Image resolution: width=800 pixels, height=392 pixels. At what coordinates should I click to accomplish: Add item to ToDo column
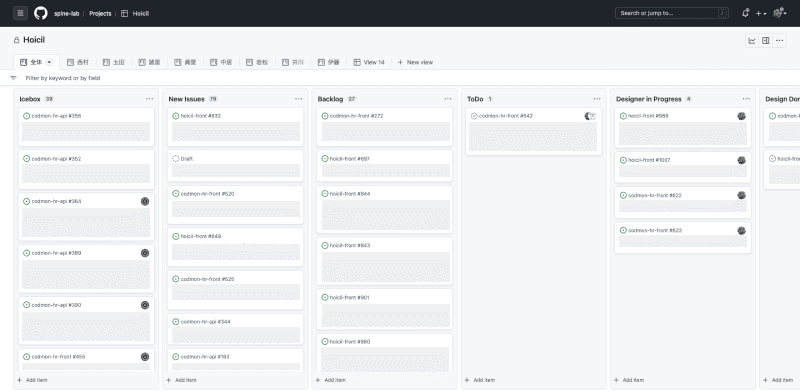click(x=480, y=380)
